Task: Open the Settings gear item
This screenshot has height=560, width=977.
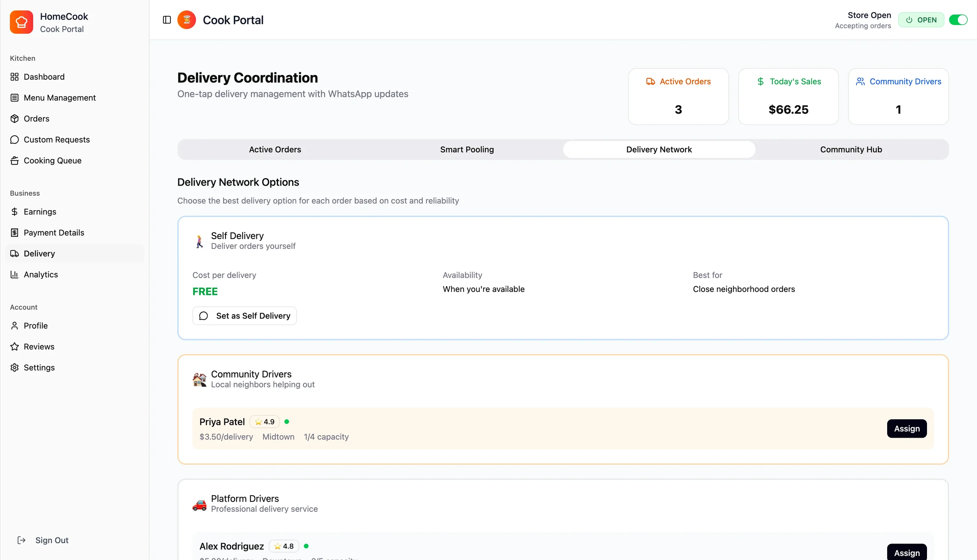Action: click(39, 368)
